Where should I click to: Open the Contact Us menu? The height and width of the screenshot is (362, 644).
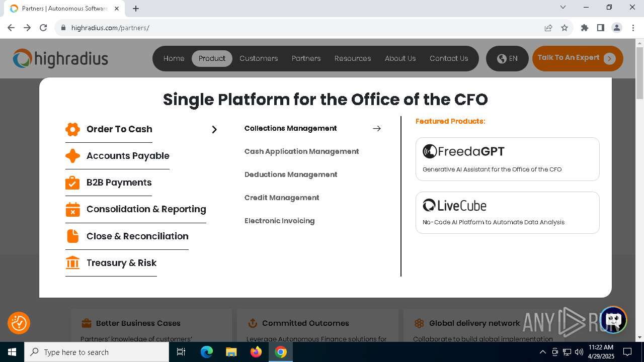click(449, 58)
